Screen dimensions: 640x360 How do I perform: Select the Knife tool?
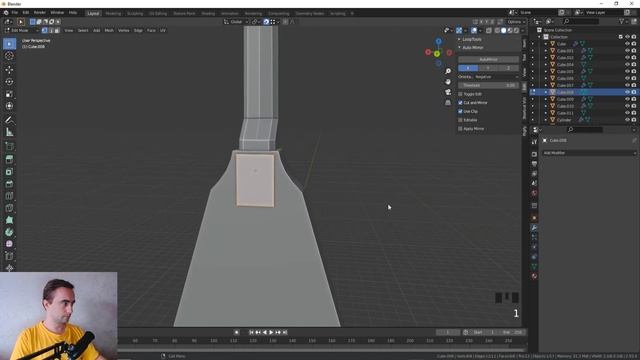9,208
